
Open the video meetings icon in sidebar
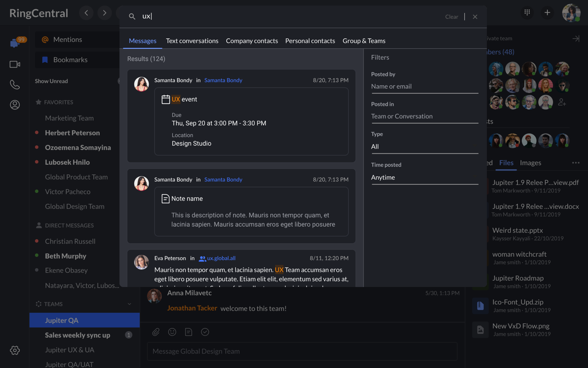pos(15,64)
